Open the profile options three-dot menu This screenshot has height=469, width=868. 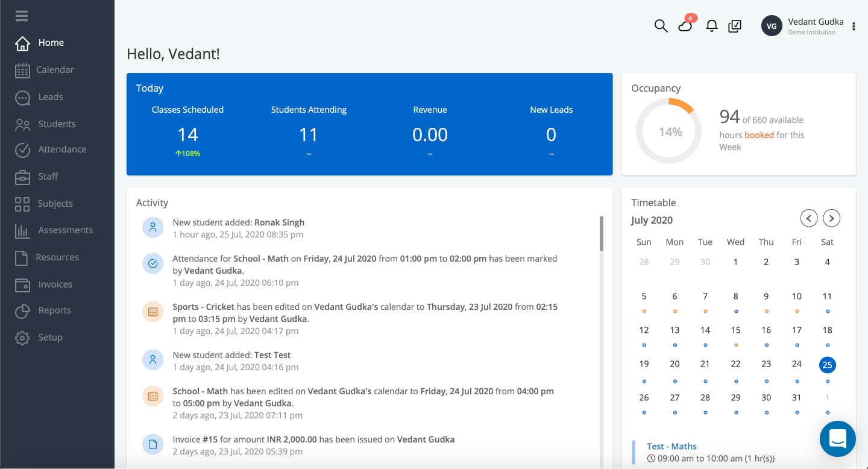click(854, 26)
